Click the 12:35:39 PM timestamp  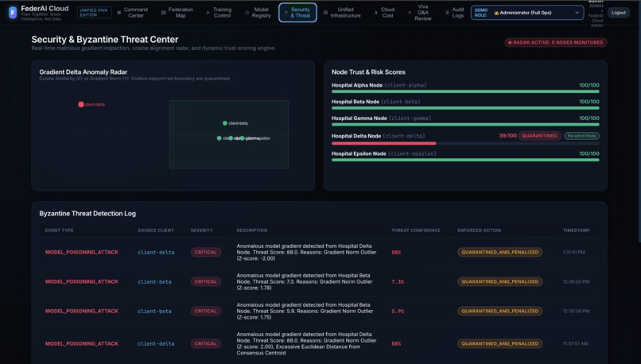click(576, 312)
